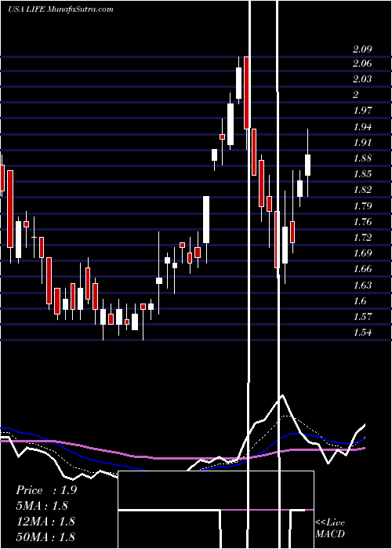Click the tall white candlestick crossing the 1.76 gridline

pos(206,220)
